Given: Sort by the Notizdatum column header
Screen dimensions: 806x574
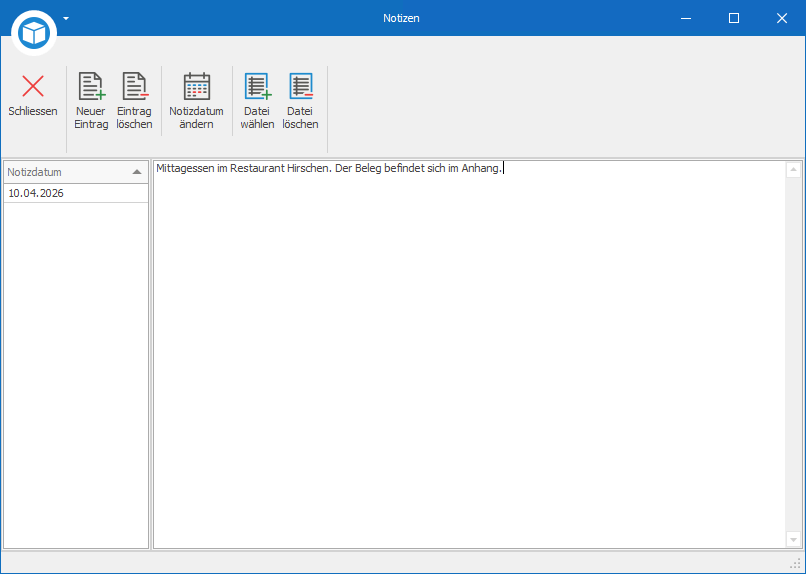Looking at the screenshot, I should click(x=76, y=172).
